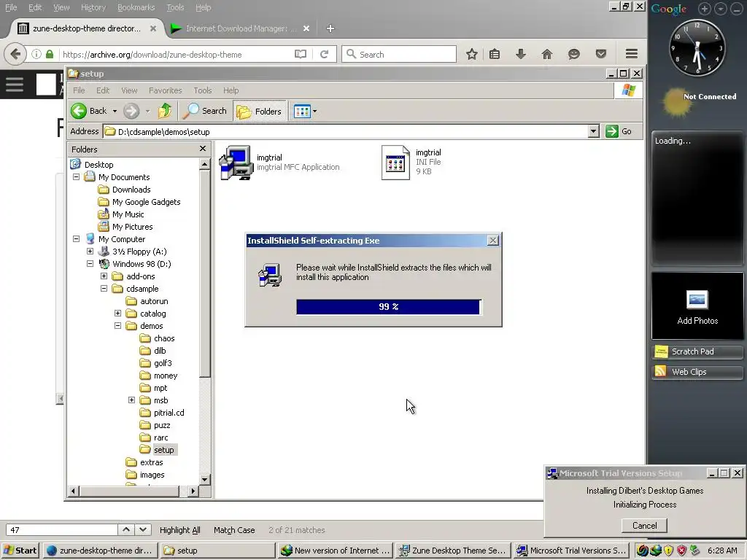Select the imtrial MFC Application icon
The height and width of the screenshot is (560, 747).
coord(236,163)
